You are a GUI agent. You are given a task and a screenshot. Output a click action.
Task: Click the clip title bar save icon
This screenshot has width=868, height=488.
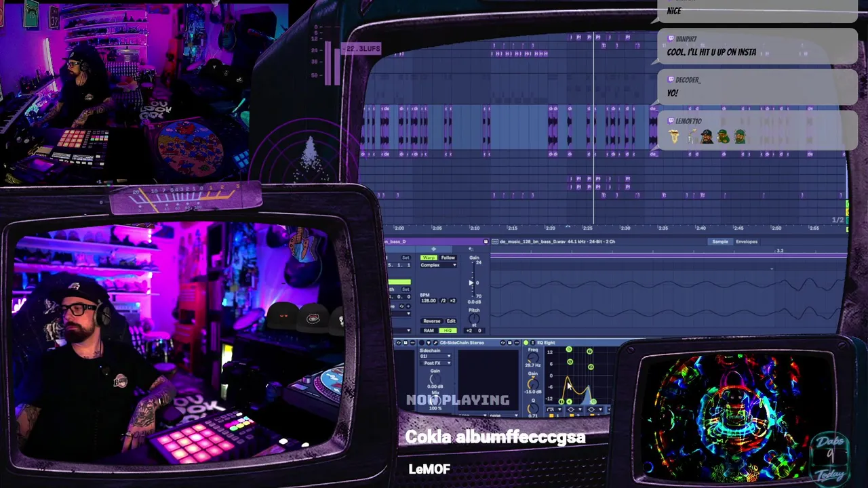(486, 241)
